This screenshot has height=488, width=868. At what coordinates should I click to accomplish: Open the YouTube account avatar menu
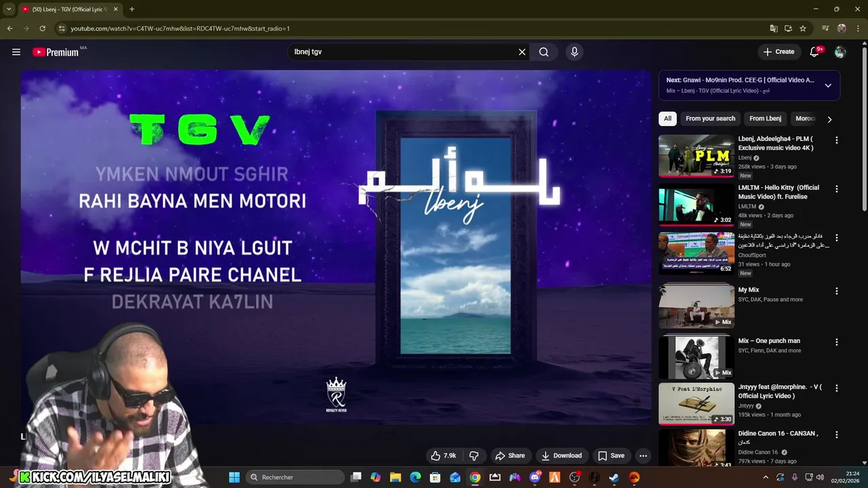[840, 52]
